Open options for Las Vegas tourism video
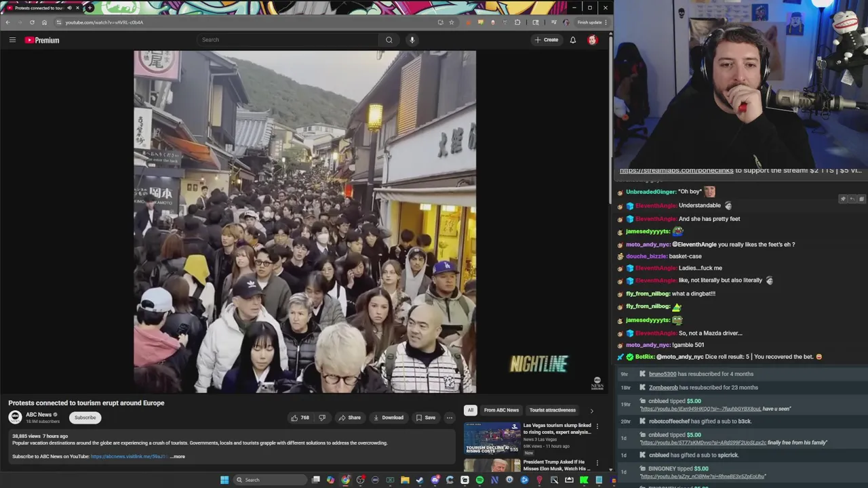Viewport: 868px width, 488px height. point(597,426)
